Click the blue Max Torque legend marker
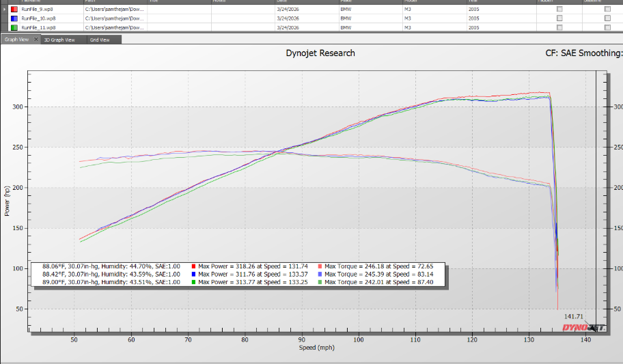Screen dimensions: 623x364 click(320, 274)
